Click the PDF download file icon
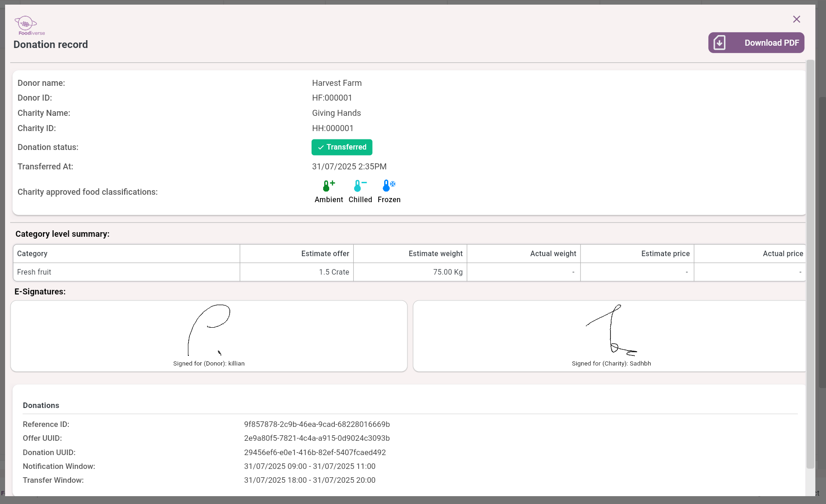 point(719,43)
